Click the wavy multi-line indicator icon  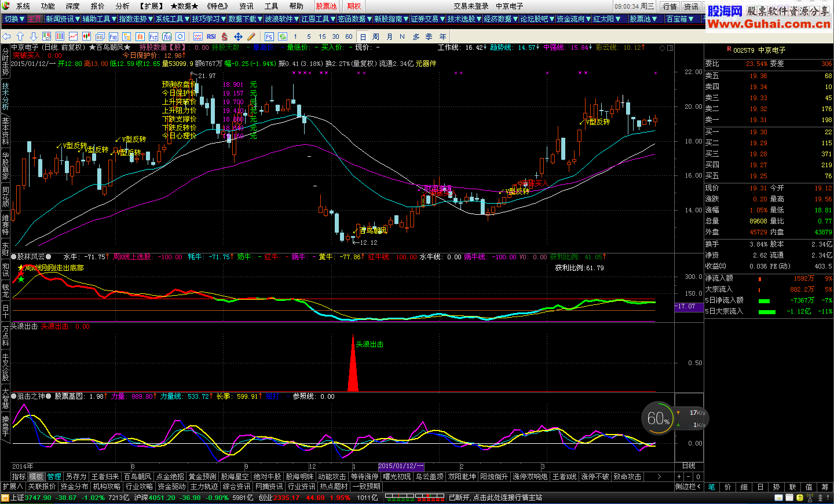[x=198, y=36]
